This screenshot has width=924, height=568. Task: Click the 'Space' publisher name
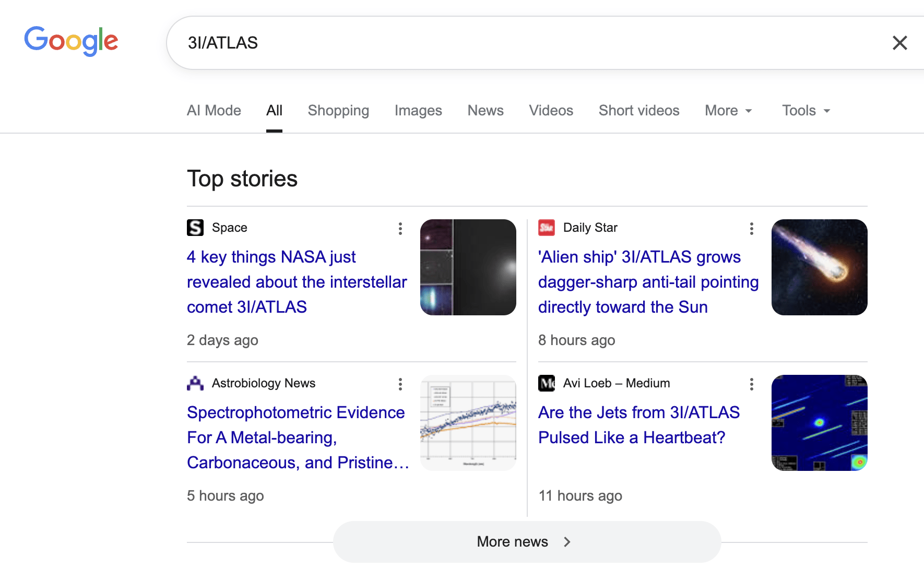pyautogui.click(x=230, y=228)
